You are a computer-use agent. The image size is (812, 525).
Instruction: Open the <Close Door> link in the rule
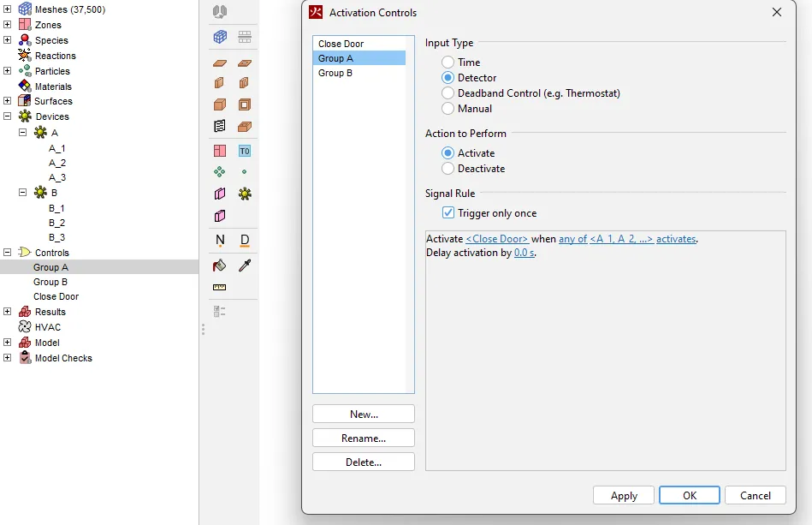point(497,239)
